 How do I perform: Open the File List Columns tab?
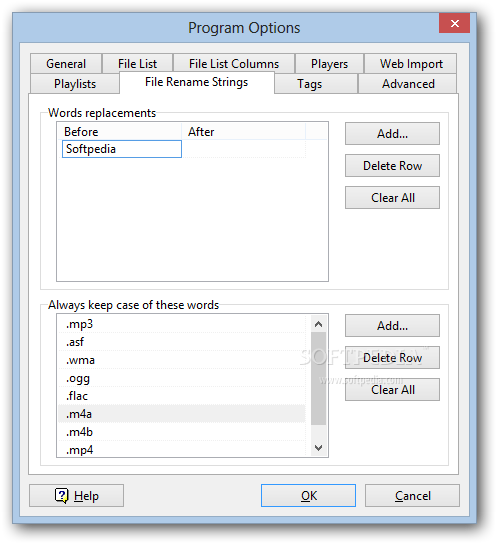pyautogui.click(x=234, y=63)
